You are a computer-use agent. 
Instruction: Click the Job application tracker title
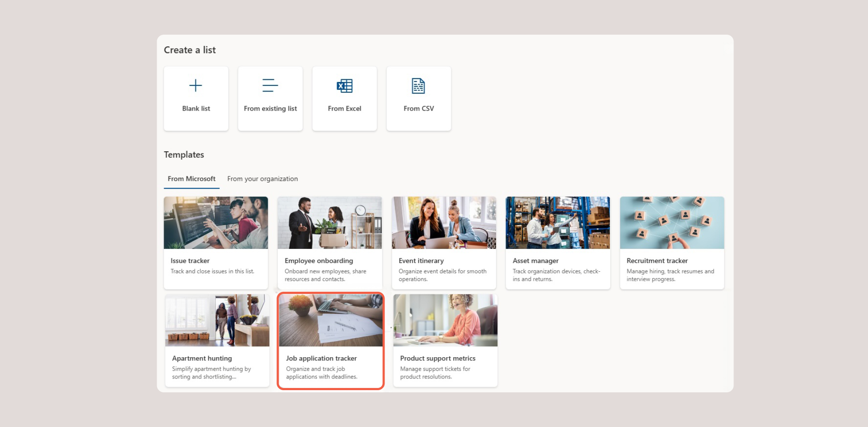point(321,358)
